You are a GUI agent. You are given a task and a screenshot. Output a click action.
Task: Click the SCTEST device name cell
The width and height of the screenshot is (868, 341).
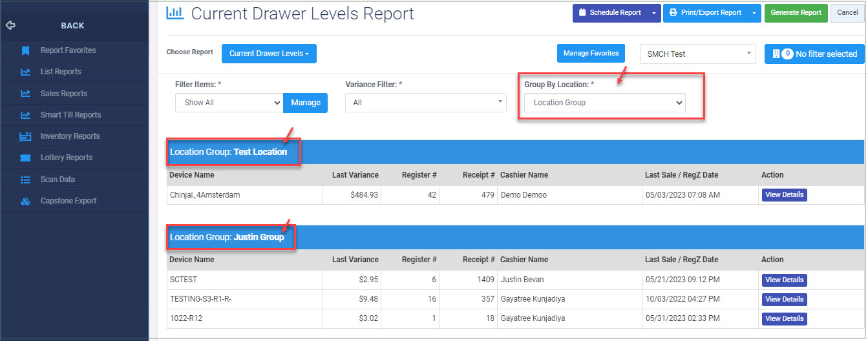(x=245, y=280)
